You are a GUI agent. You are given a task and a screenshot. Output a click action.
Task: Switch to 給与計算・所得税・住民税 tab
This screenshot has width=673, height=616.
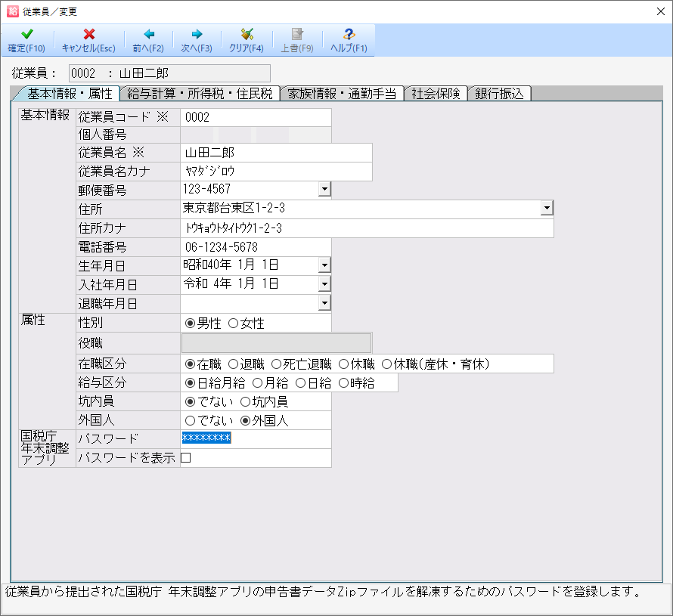[200, 94]
